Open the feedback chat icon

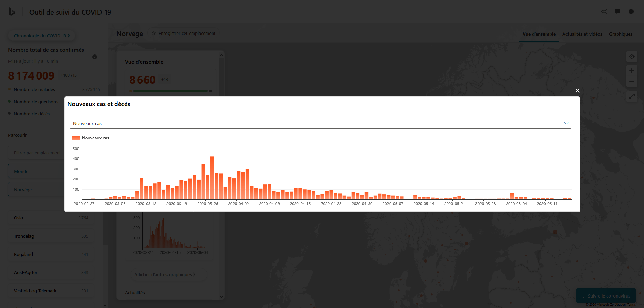pyautogui.click(x=618, y=12)
